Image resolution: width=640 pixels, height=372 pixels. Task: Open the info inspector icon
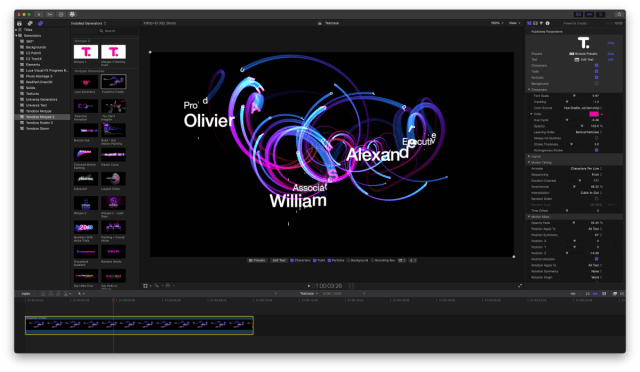click(x=547, y=23)
